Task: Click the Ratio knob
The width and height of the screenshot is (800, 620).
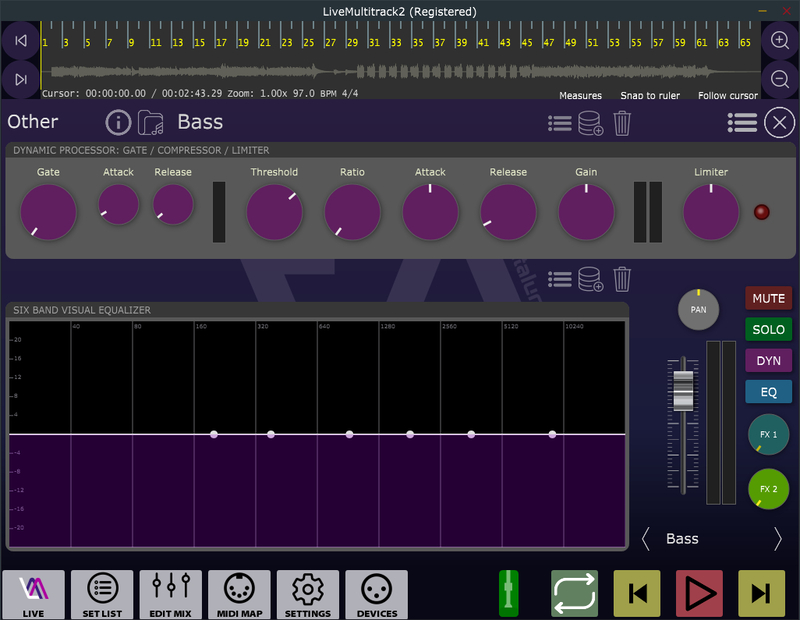Action: 353,212
